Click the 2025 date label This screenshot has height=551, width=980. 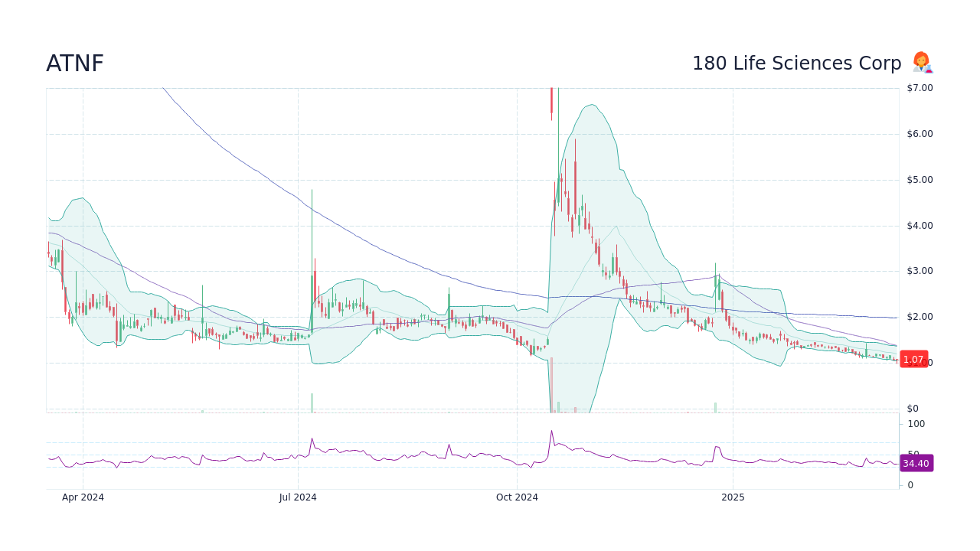(733, 497)
